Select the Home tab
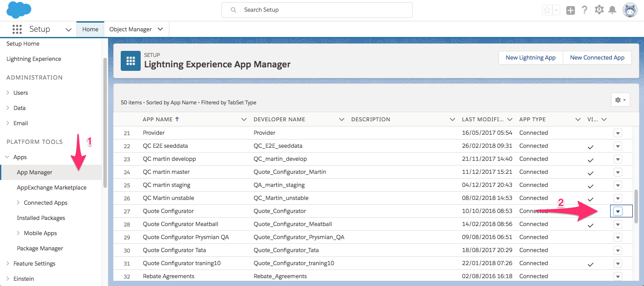 90,29
